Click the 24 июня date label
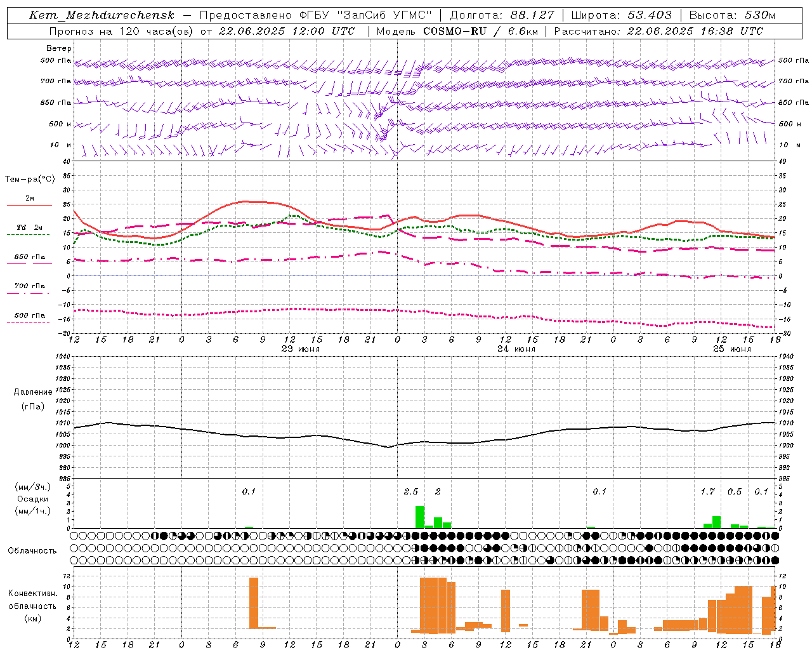The image size is (812, 650). [x=516, y=349]
